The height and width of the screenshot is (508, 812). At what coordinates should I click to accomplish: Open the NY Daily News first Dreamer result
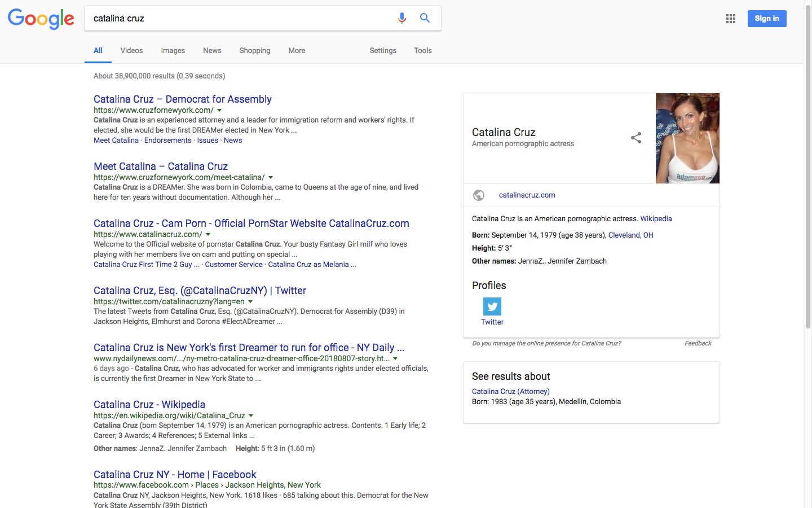[249, 348]
